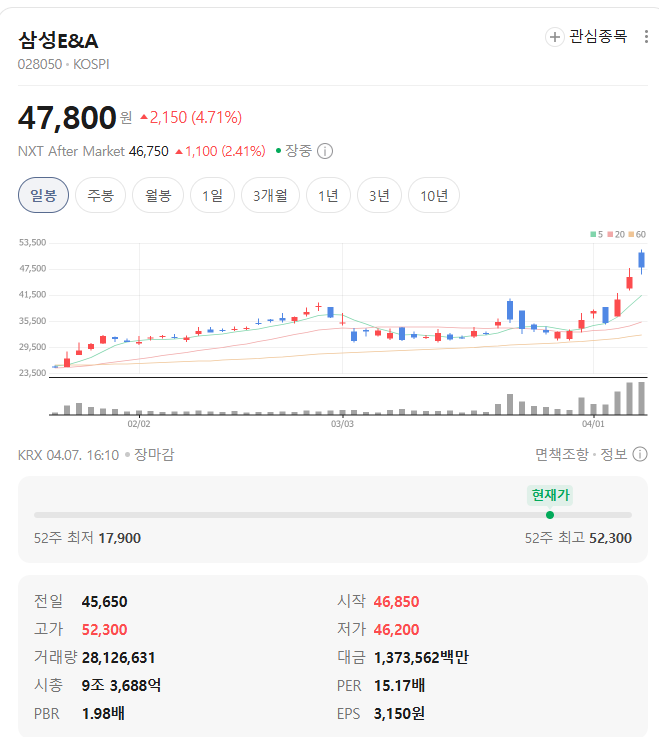Show the 1년 chart range

click(x=328, y=195)
